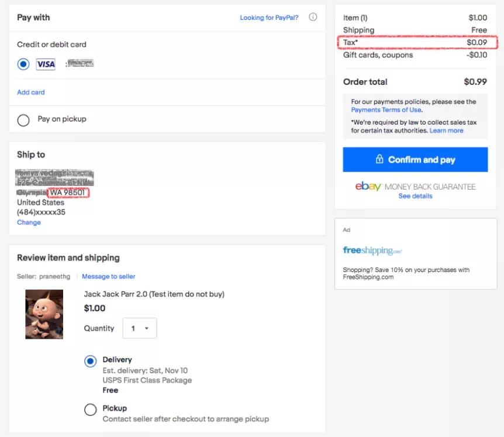Click the VISA card logo

click(x=46, y=64)
